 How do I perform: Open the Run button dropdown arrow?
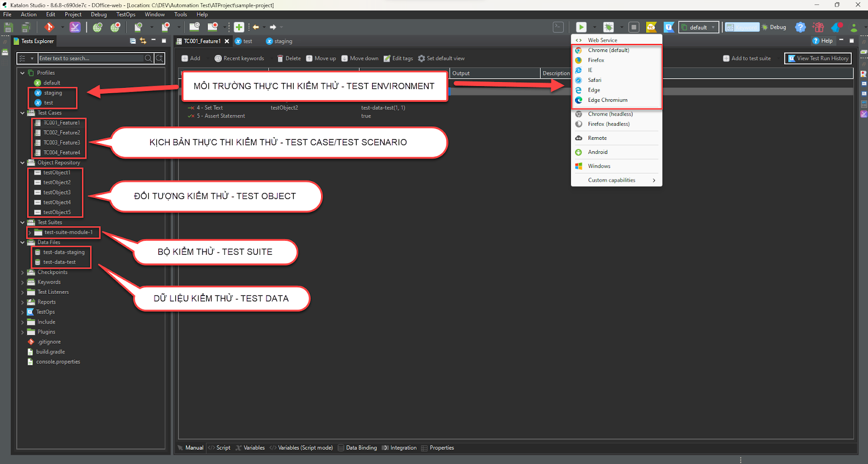tap(595, 27)
